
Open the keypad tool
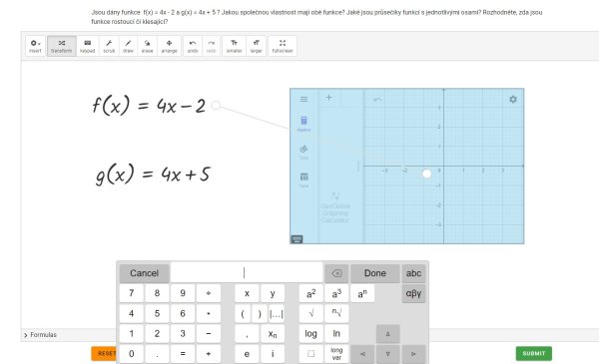tap(88, 46)
